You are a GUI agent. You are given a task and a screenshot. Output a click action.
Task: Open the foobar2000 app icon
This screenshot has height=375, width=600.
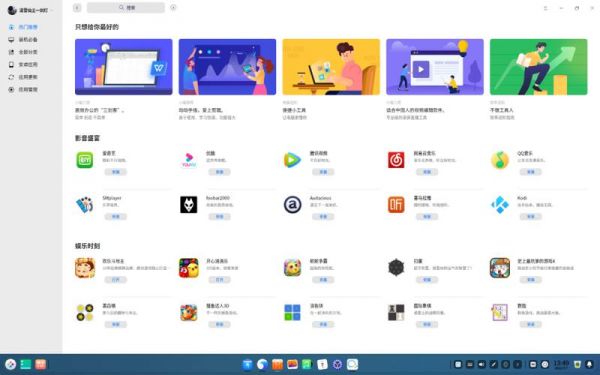(x=189, y=205)
